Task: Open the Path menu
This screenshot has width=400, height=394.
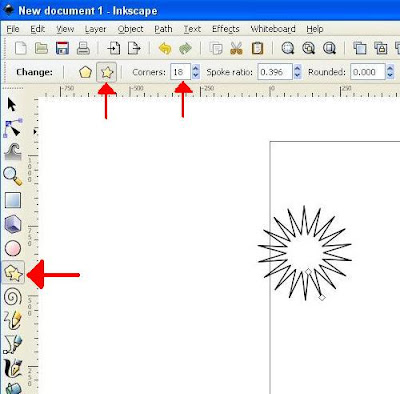Action: coord(163,29)
